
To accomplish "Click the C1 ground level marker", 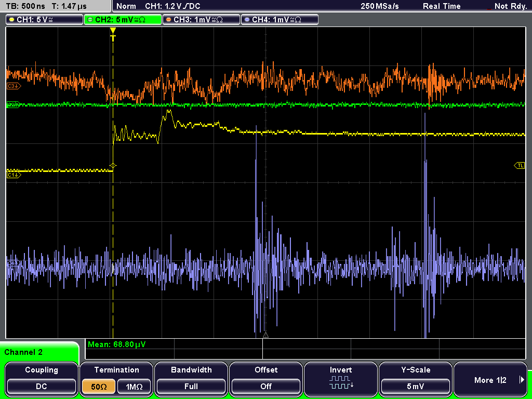I will point(14,175).
